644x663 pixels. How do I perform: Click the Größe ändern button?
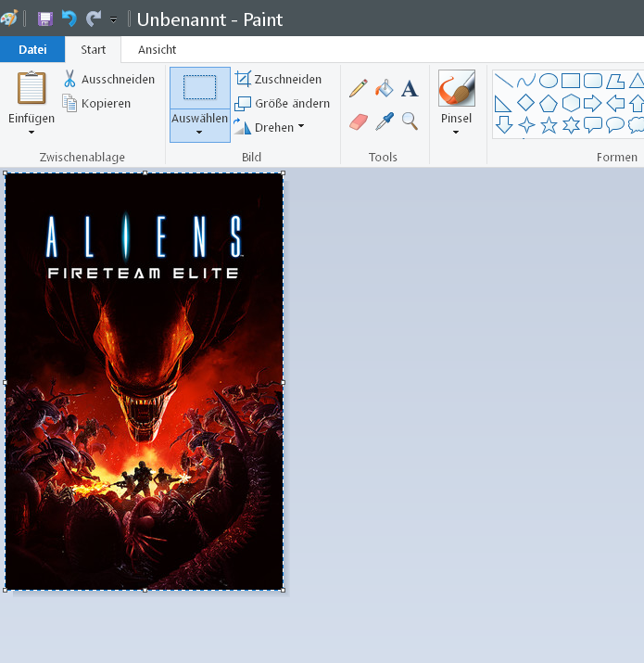pyautogui.click(x=282, y=104)
